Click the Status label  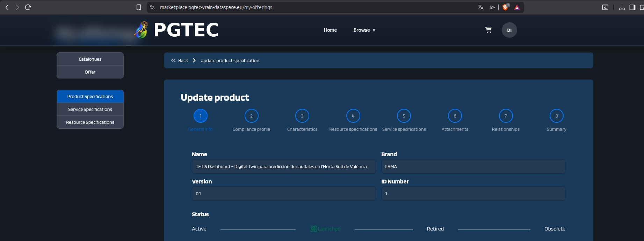tap(200, 214)
